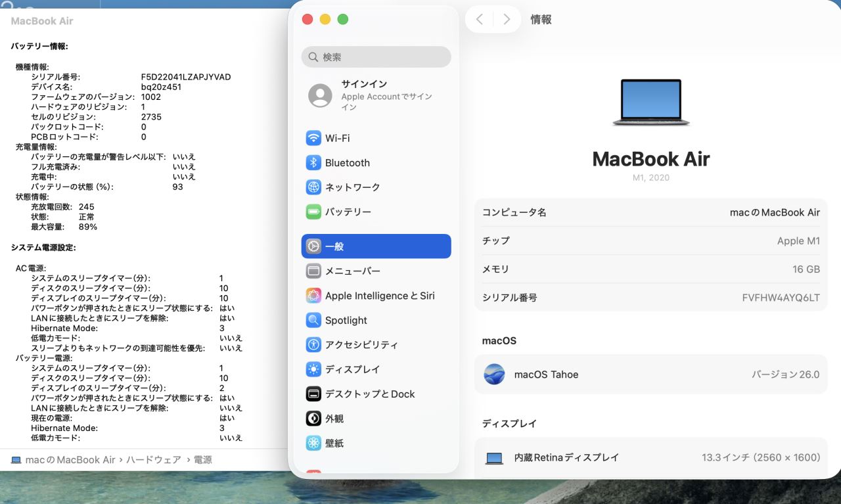Open the 壁紙 wallpaper icon
841x504 pixels.
pyautogui.click(x=313, y=444)
